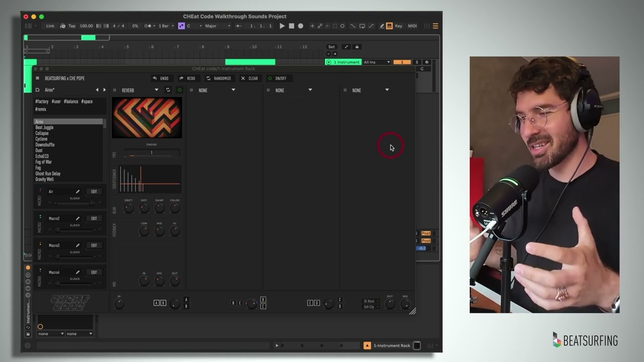
Task: Toggle the metronome in Ableton toolbar
Action: [149, 26]
